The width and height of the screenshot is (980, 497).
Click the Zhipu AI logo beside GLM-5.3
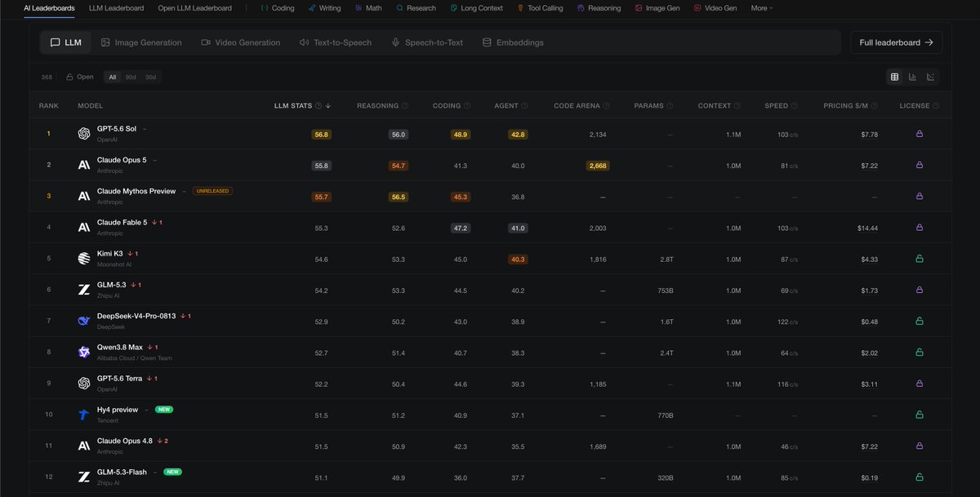(83, 290)
